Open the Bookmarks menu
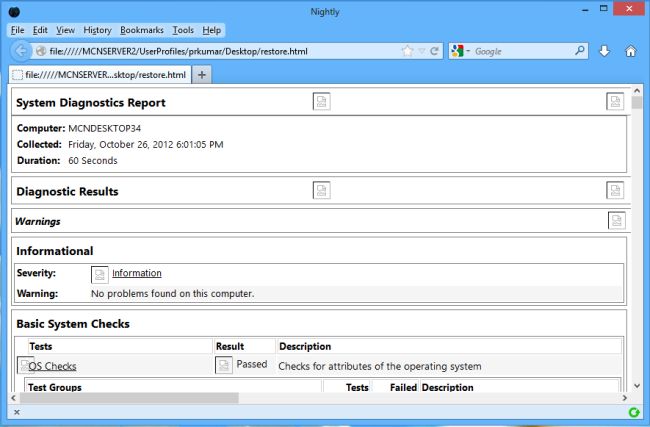650x427 pixels. [x=142, y=30]
